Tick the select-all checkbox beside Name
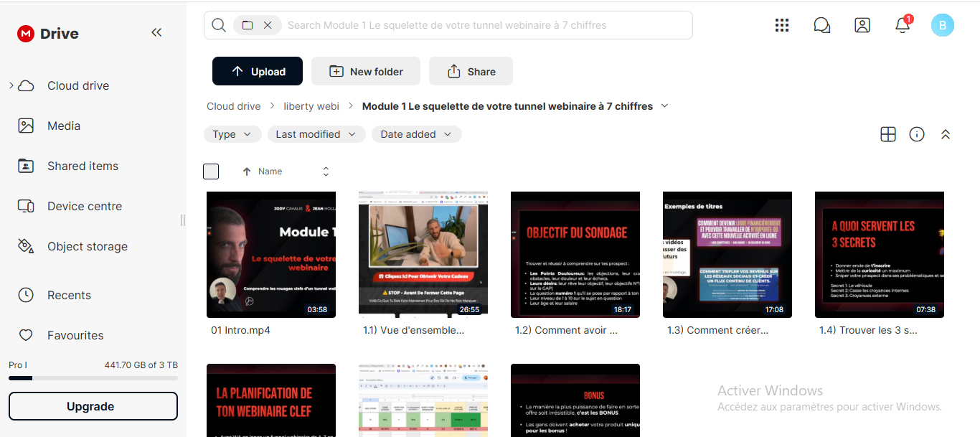 coord(211,171)
